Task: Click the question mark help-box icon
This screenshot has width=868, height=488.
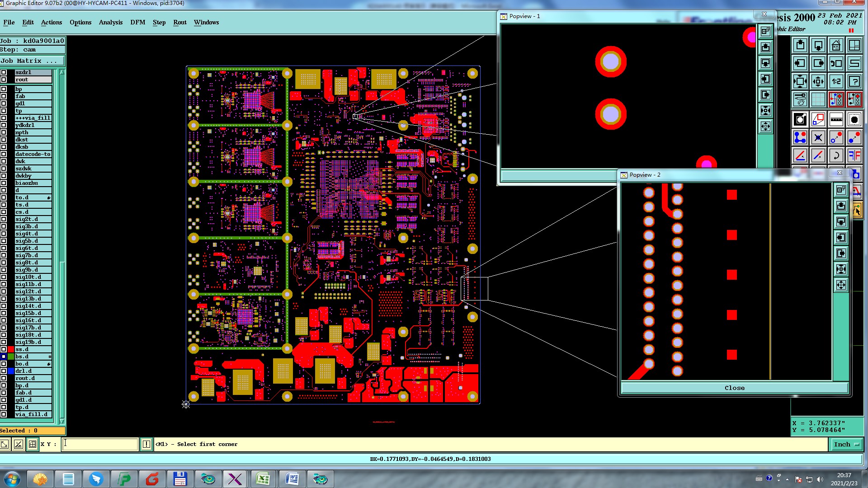Action: [854, 82]
